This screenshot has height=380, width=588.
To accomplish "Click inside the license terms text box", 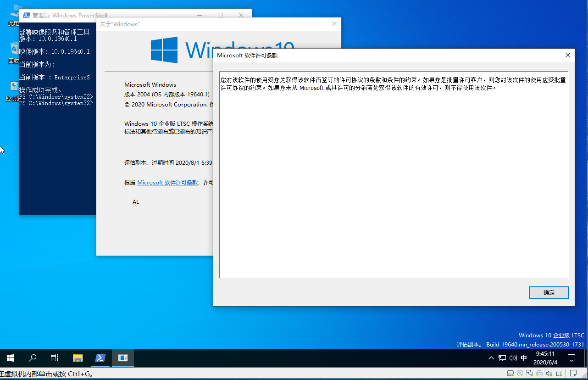I will 394,184.
